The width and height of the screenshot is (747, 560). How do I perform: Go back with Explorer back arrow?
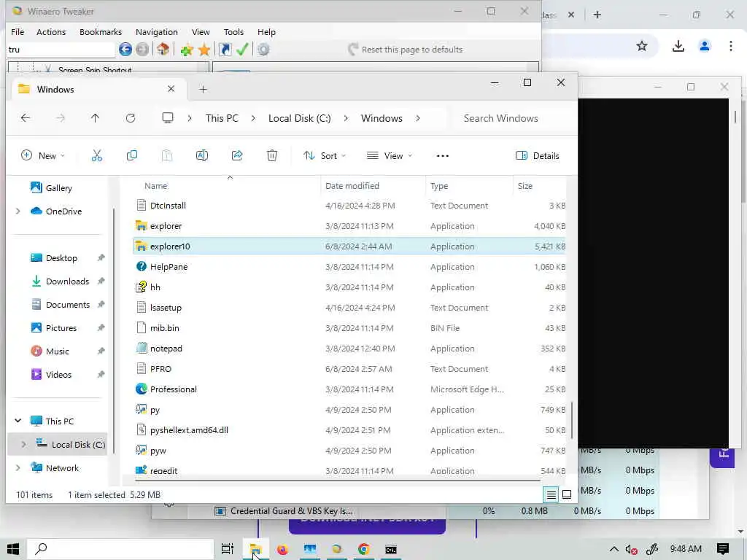point(26,118)
